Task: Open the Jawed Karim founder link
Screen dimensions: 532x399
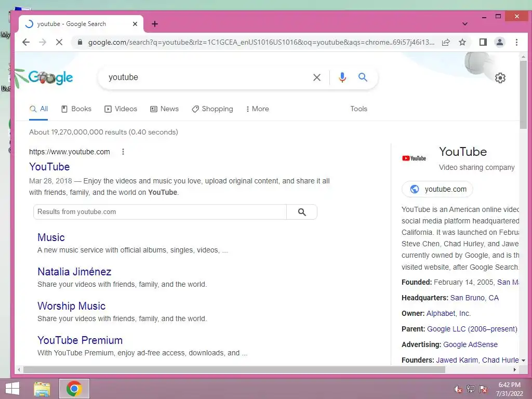Action: pyautogui.click(x=457, y=360)
